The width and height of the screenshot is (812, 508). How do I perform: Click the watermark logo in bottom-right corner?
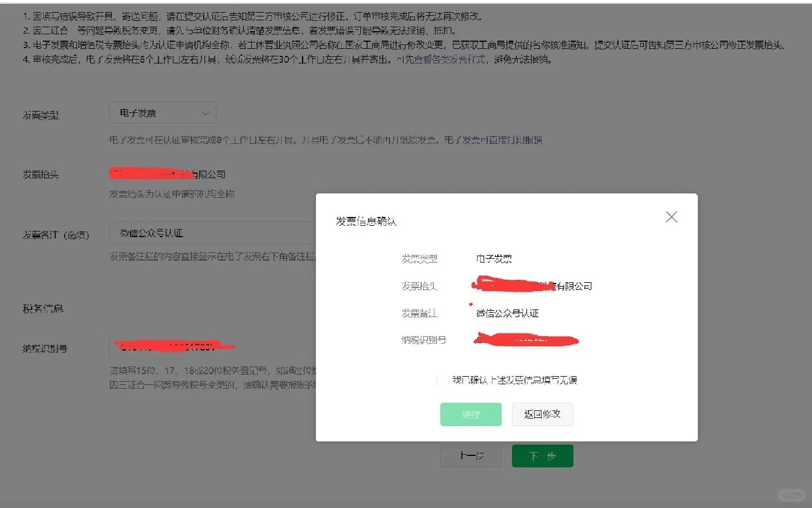click(792, 495)
